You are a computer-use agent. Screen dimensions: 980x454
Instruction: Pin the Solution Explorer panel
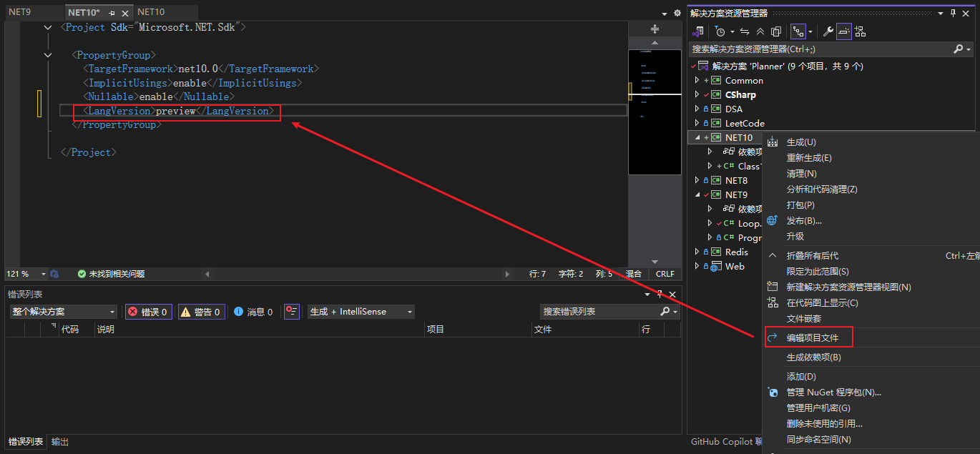coord(953,13)
